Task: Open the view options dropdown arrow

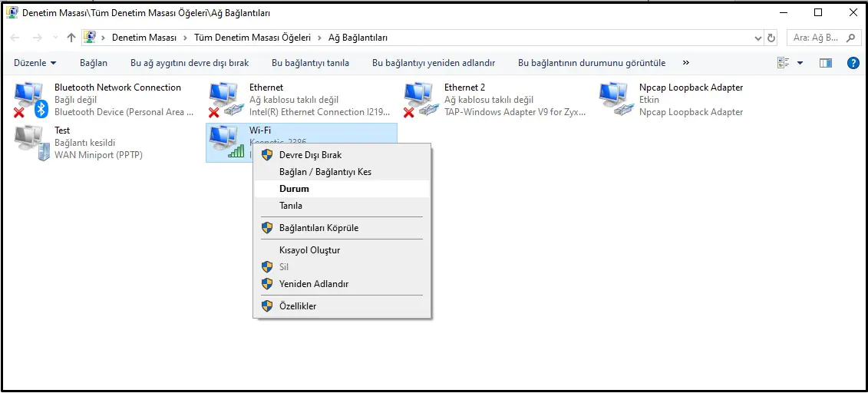Action: 800,63
